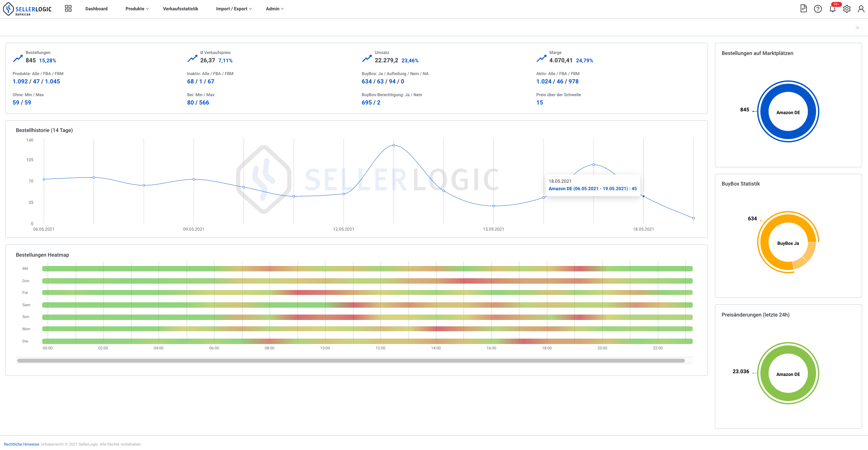This screenshot has width=868, height=450.
Task: Open the grid apps switcher icon
Action: click(x=68, y=8)
